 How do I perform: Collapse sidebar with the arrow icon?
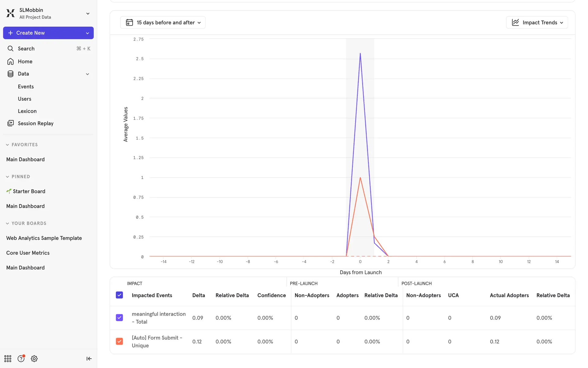tap(89, 358)
